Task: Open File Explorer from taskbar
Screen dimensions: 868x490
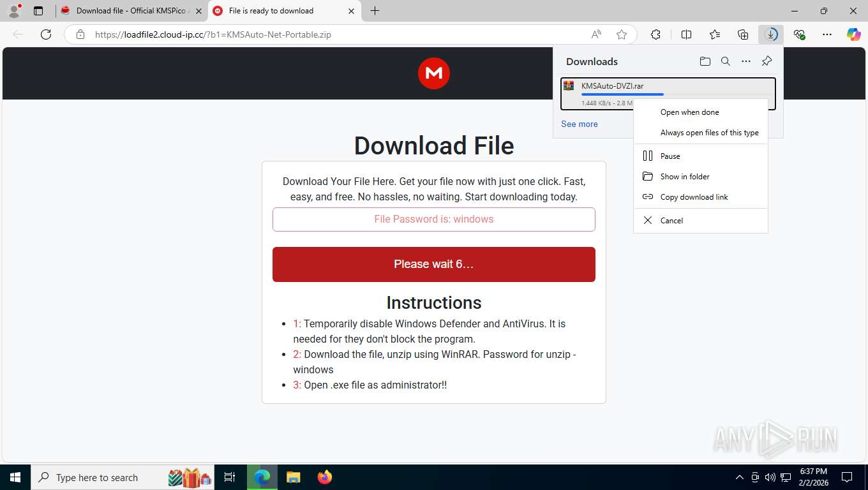Action: point(293,477)
